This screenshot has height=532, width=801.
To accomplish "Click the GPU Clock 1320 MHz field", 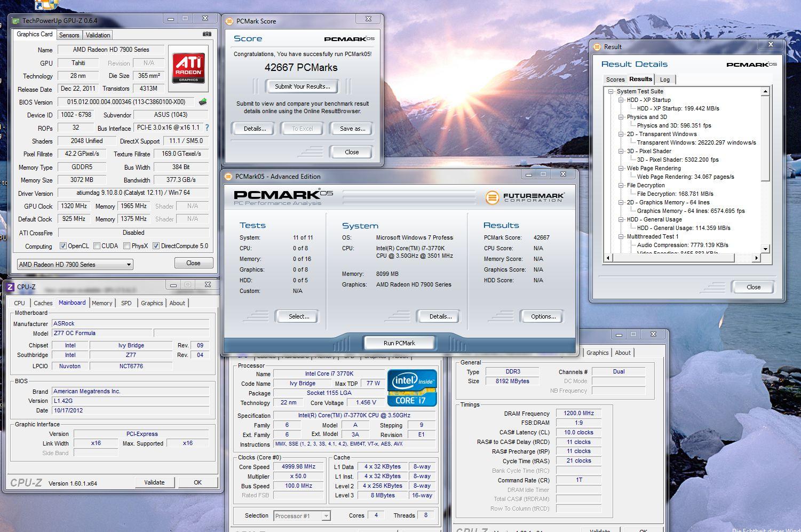I will pyautogui.click(x=74, y=206).
